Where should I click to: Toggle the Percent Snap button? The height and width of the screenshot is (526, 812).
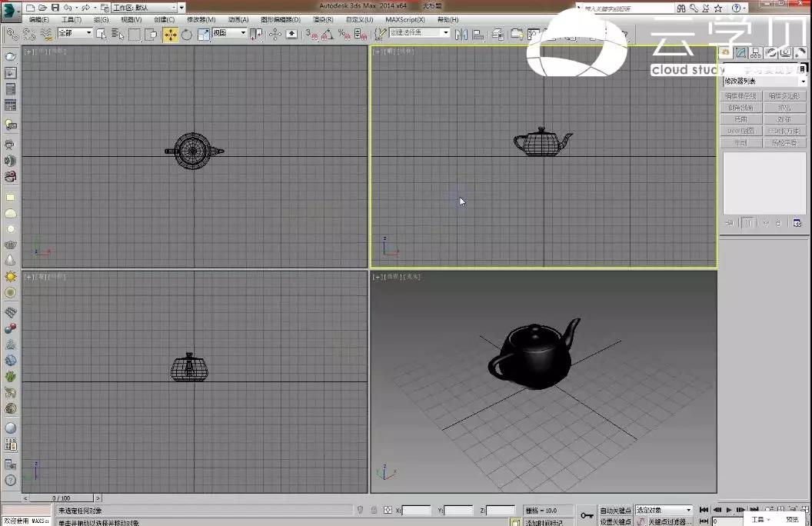pos(344,35)
